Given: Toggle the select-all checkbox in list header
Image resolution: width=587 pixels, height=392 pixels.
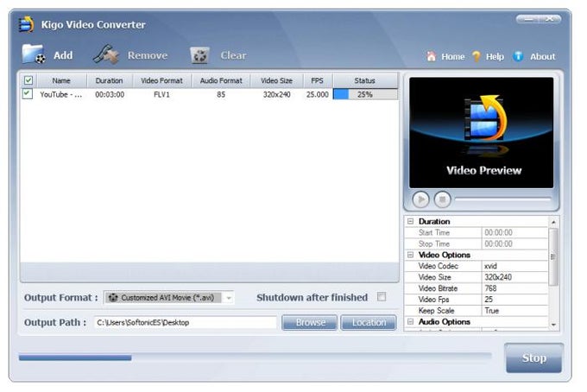Looking at the screenshot, I should pos(28,80).
